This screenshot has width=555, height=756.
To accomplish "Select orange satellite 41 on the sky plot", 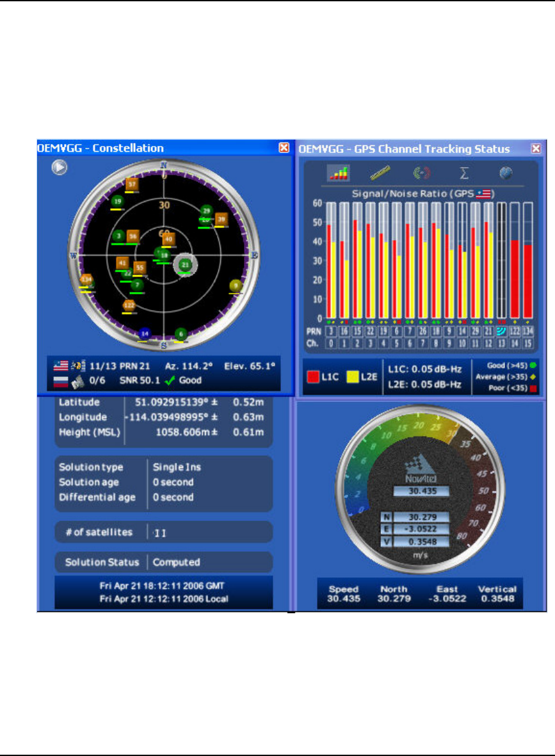I will [122, 263].
